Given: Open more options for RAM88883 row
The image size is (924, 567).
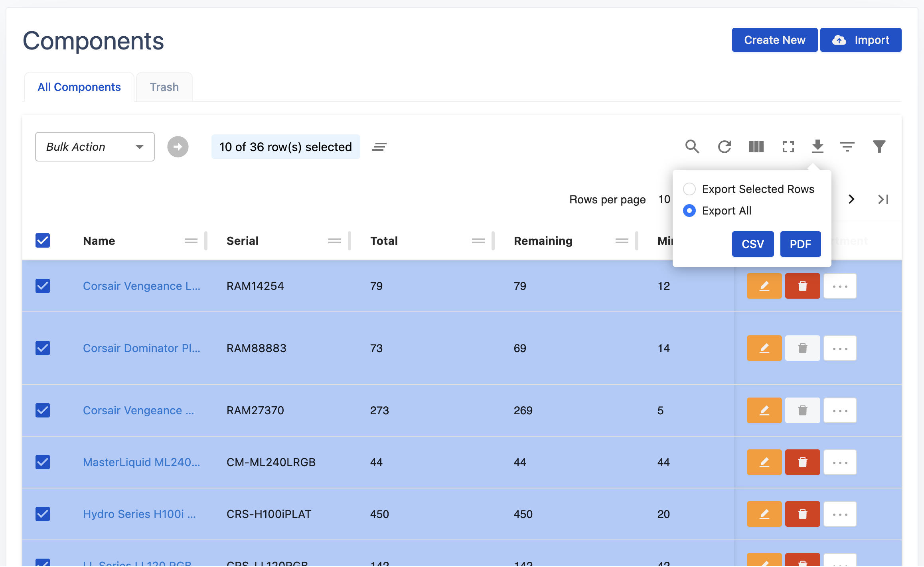Looking at the screenshot, I should tap(840, 348).
